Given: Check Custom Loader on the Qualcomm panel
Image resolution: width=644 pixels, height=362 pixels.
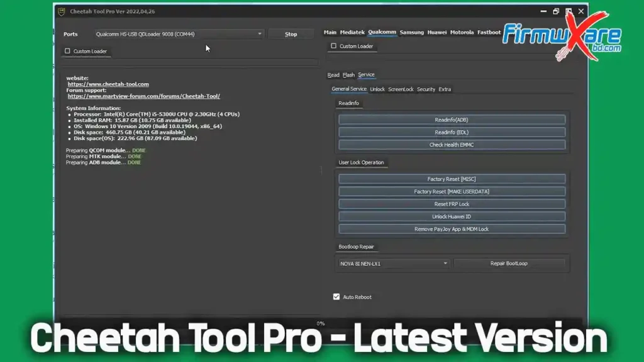Looking at the screenshot, I should [333, 46].
